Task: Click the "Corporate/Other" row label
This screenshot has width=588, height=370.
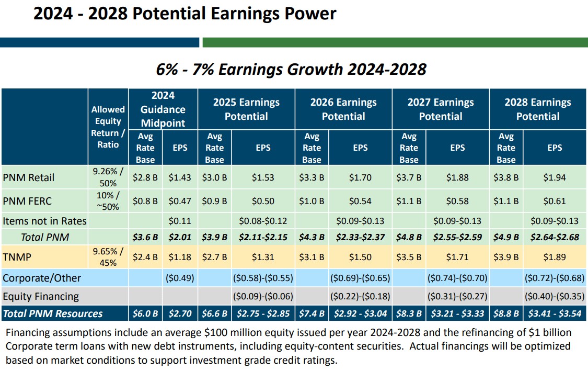Action: click(40, 278)
